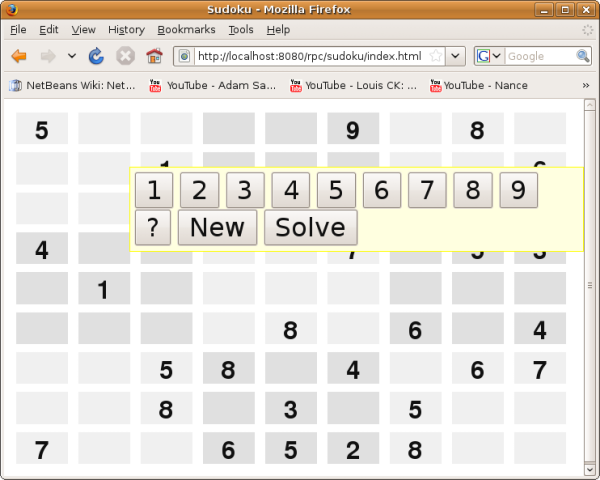The image size is (600, 480).
Task: Click the question mark hint button
Action: 152,227
